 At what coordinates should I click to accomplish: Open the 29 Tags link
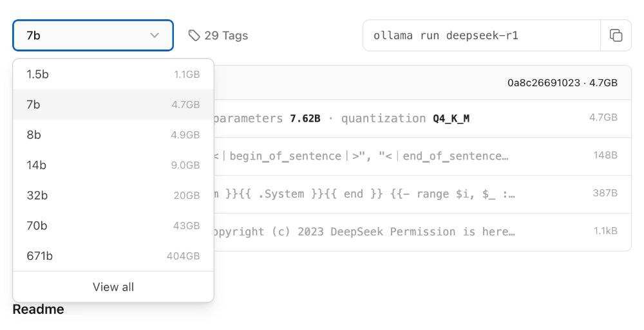(x=225, y=35)
